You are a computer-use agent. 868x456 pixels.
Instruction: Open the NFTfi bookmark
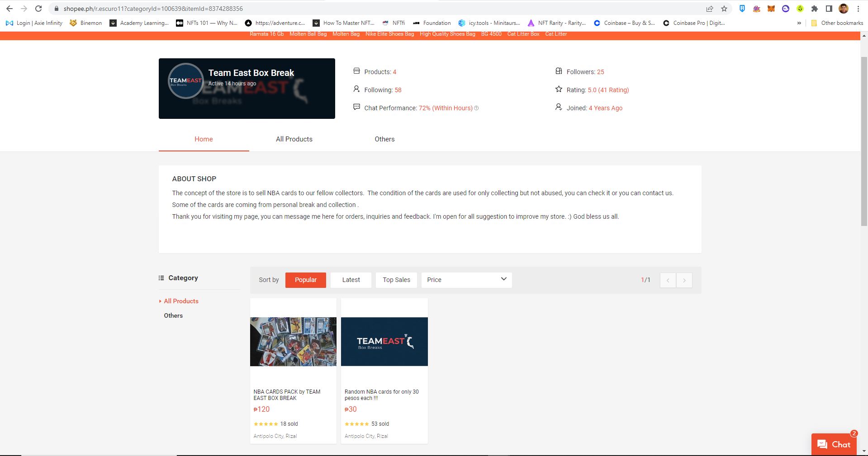[x=394, y=23]
